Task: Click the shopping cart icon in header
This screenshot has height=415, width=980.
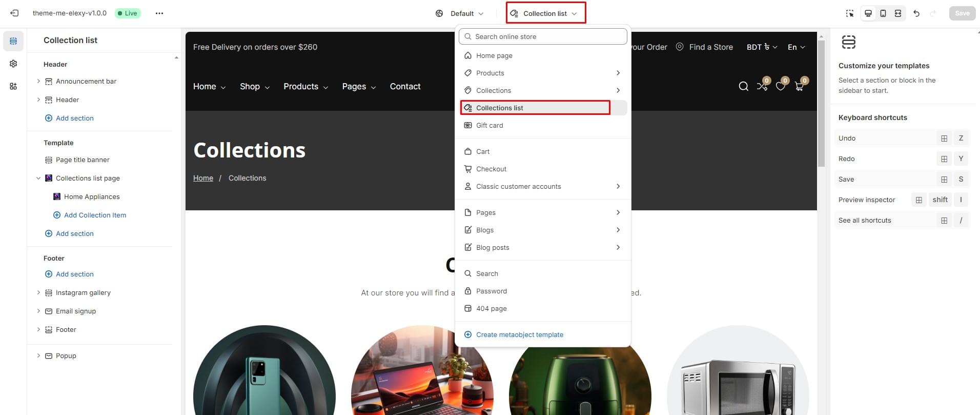Action: (800, 85)
